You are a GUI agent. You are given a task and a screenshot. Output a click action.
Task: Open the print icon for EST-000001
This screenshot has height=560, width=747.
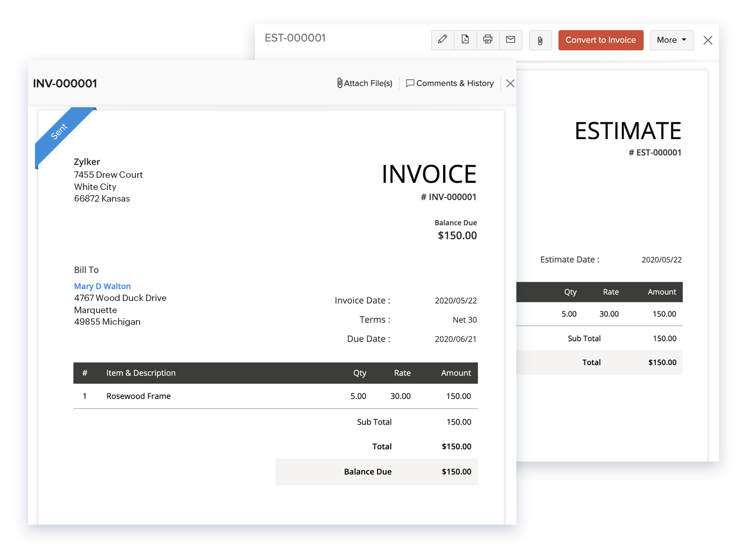click(x=488, y=40)
